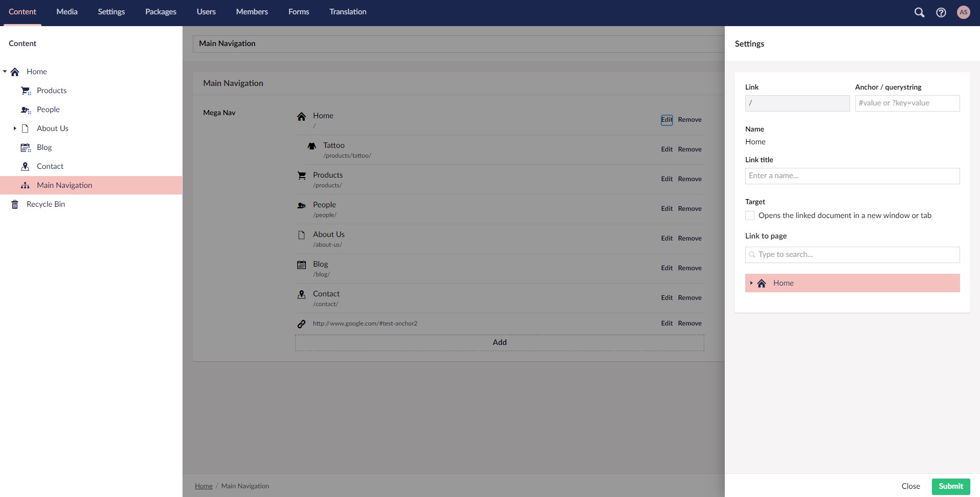Click the Main Navigation sitemap icon in tree

click(x=25, y=185)
